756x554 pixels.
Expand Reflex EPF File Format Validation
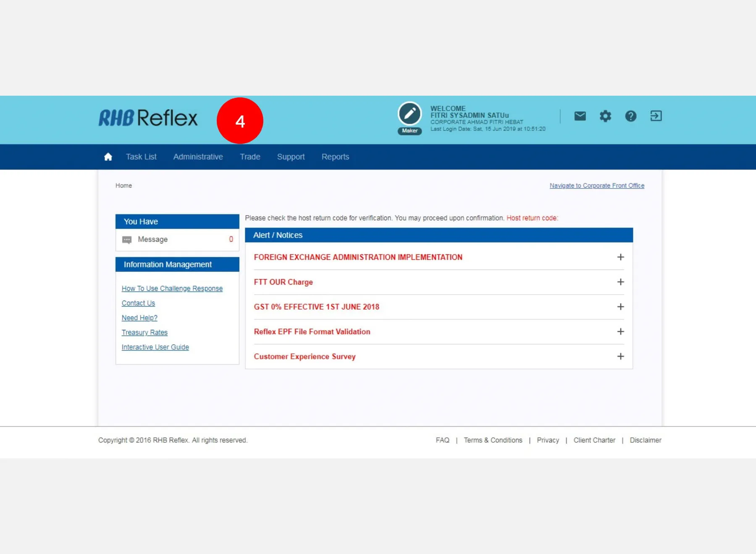(x=620, y=332)
